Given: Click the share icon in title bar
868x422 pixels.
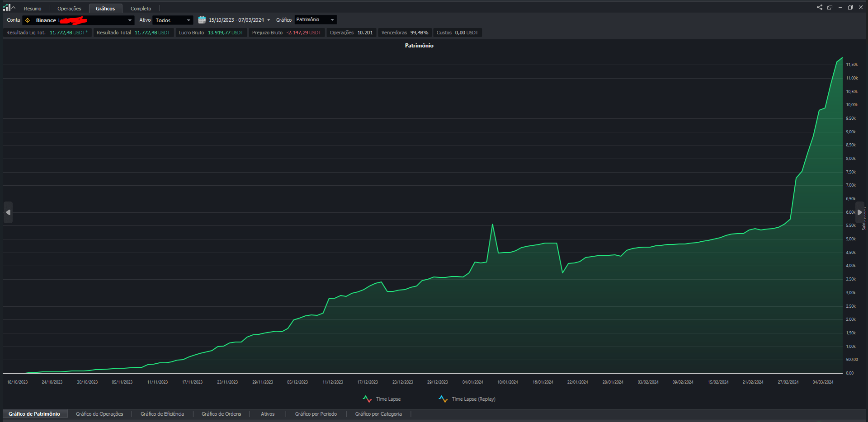Looking at the screenshot, I should coord(820,7).
